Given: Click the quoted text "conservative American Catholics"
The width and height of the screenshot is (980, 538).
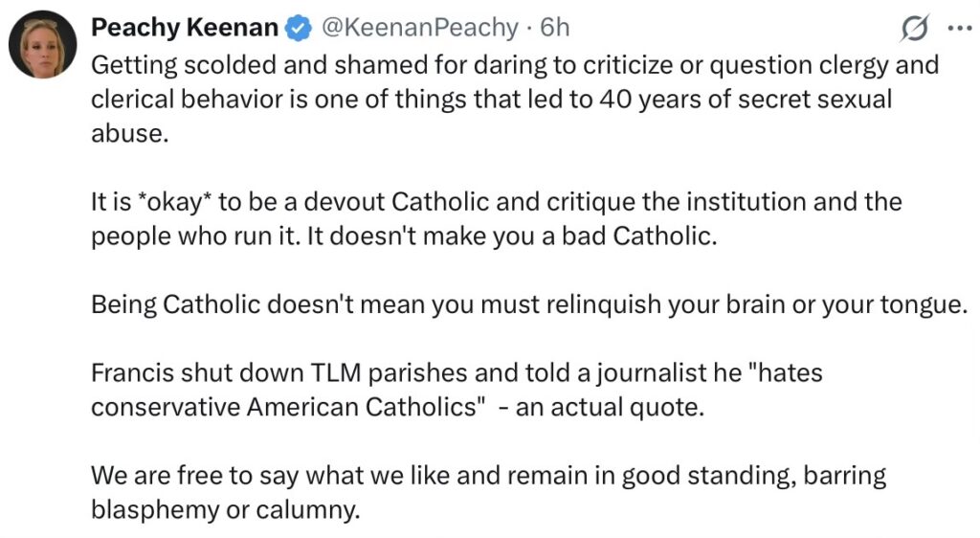Looking at the screenshot, I should click(x=283, y=406).
